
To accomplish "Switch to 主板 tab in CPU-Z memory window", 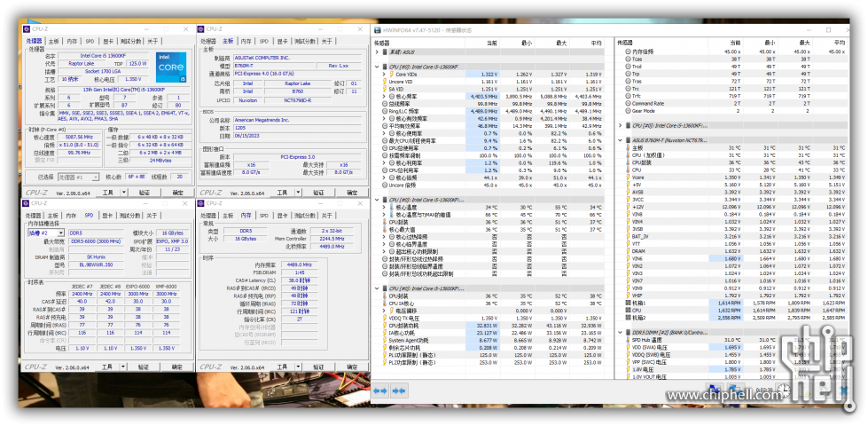I will coord(228,216).
